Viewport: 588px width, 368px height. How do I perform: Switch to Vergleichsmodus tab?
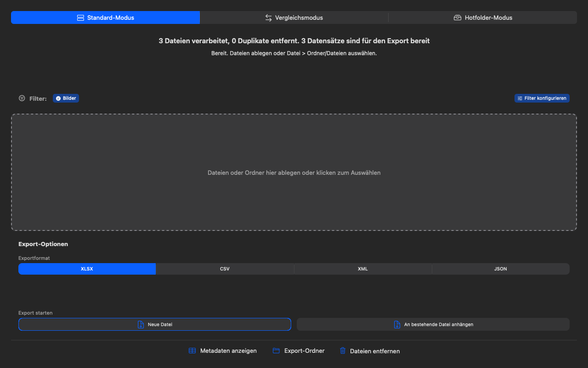point(294,17)
